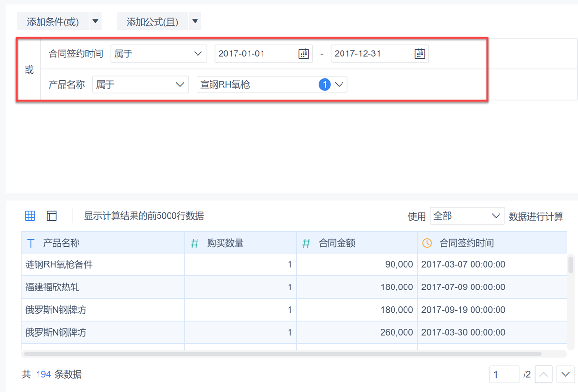Open calendar picker for start date 2017-01-01

point(303,54)
